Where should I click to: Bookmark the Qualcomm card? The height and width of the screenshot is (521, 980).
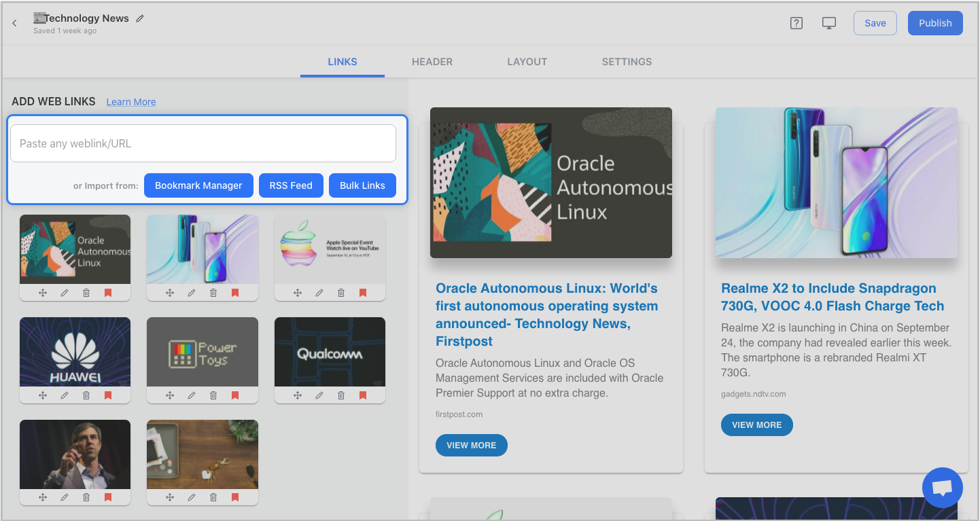pyautogui.click(x=363, y=395)
